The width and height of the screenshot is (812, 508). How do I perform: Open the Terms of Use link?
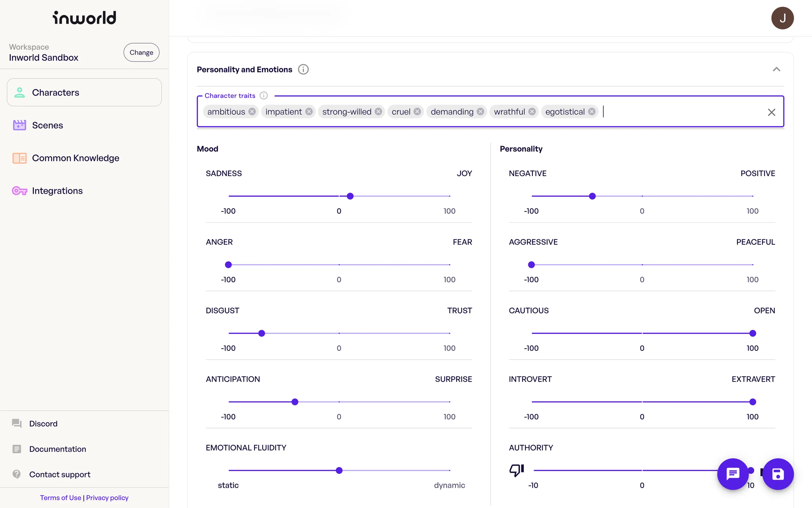pos(61,498)
